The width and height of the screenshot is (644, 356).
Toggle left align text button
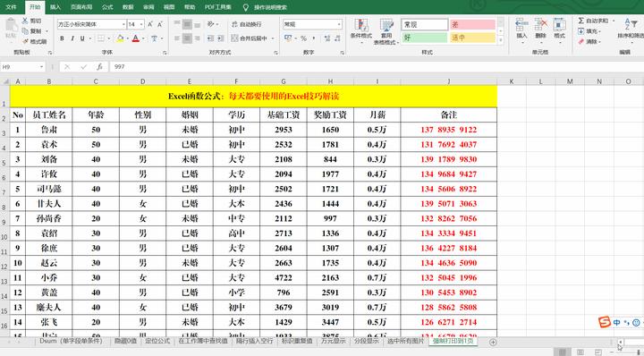click(x=177, y=38)
